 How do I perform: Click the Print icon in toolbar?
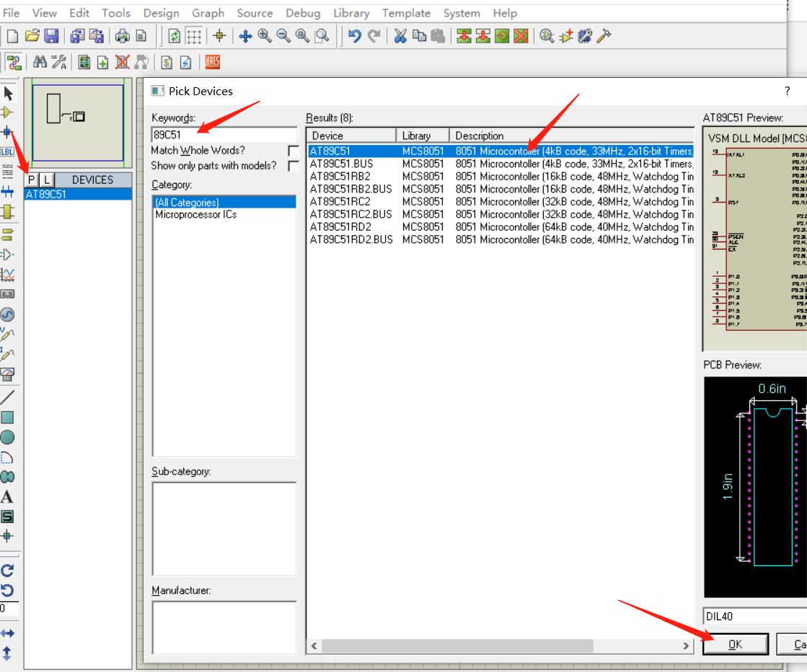pyautogui.click(x=122, y=36)
